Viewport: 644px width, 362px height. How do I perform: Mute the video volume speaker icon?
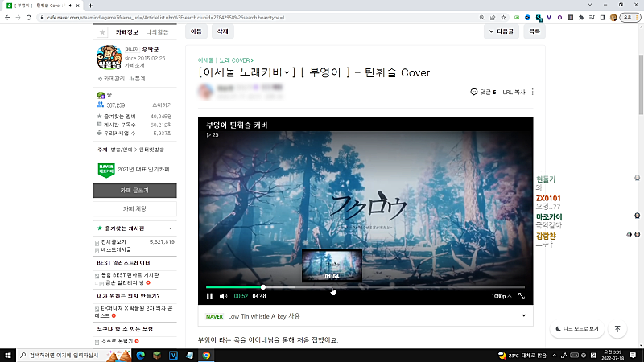coord(224,296)
